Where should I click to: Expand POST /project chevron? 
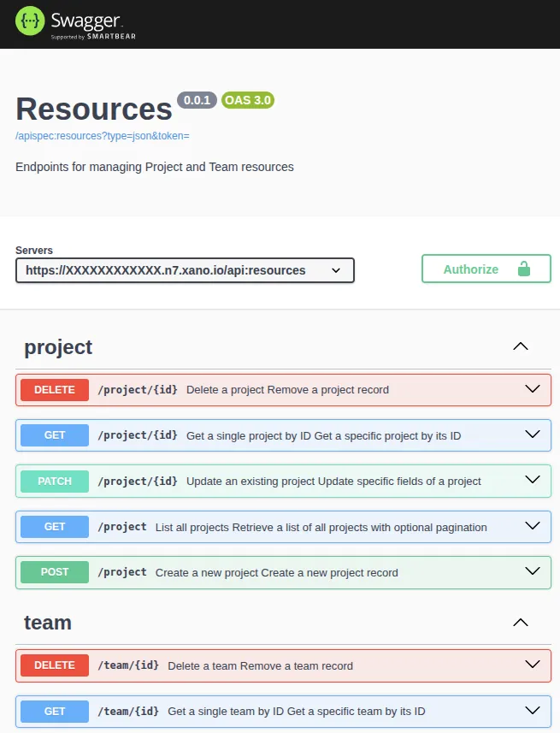click(533, 571)
